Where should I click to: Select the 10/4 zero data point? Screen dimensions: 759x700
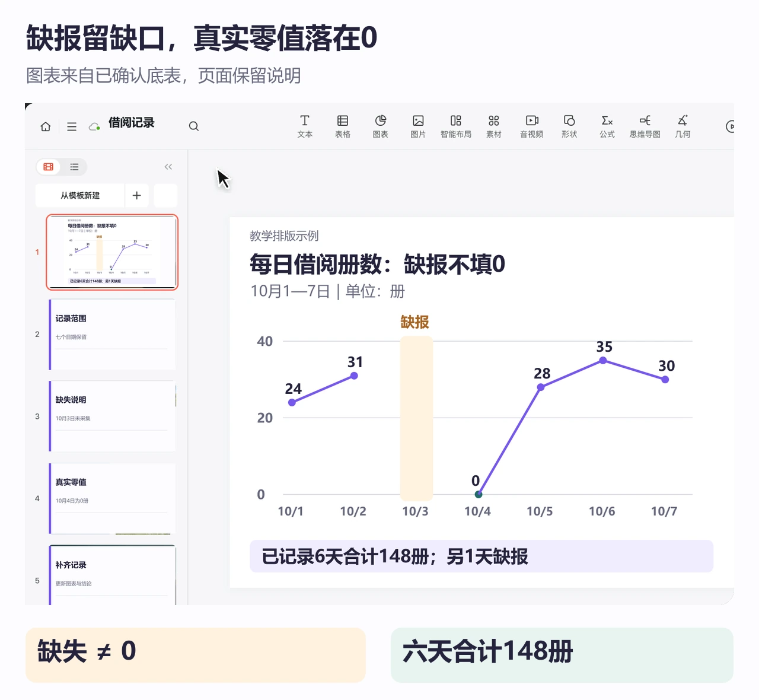(x=479, y=494)
